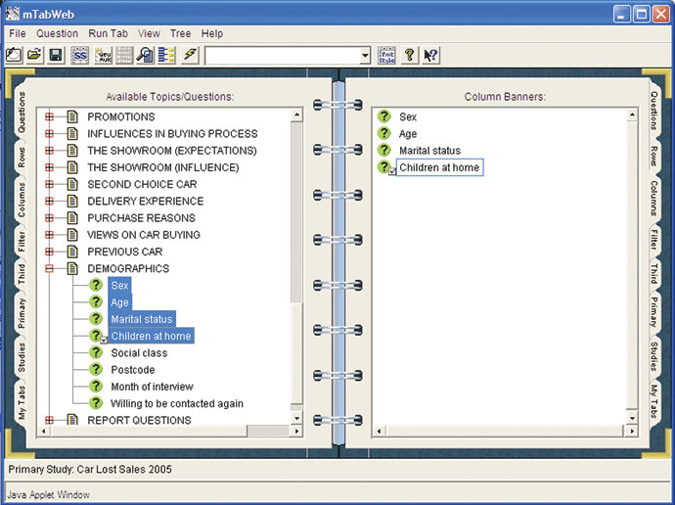The width and height of the screenshot is (675, 505).
Task: Select the Postcode question
Action: pyautogui.click(x=133, y=370)
